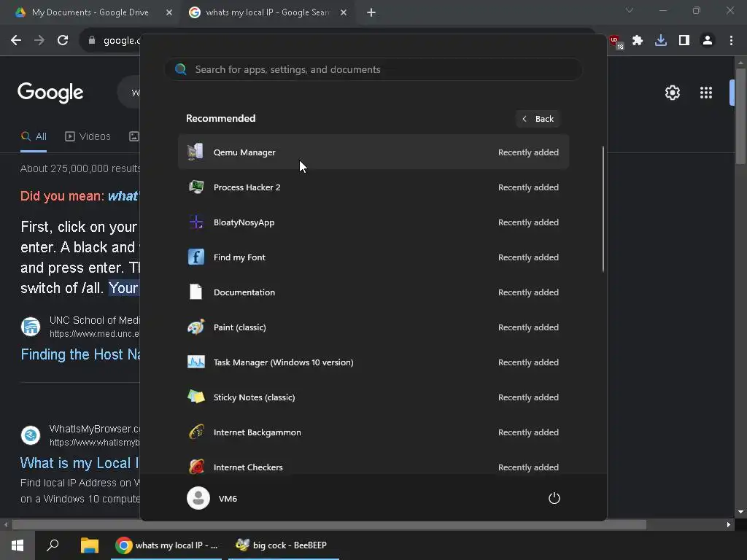Open What is my Local IP link

tap(79, 463)
